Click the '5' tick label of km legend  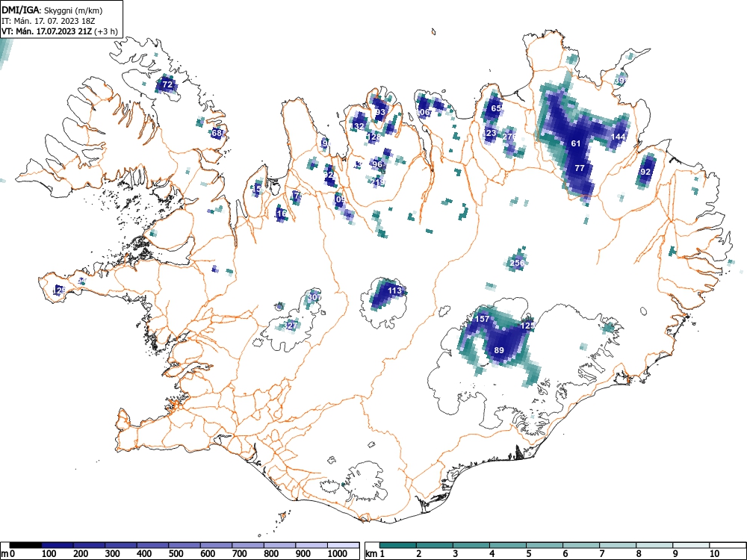point(528,554)
